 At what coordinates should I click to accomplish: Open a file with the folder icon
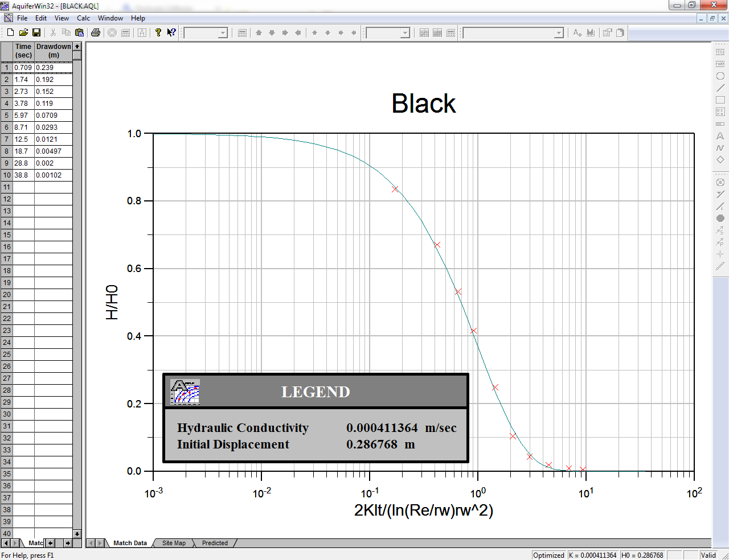pyautogui.click(x=23, y=33)
